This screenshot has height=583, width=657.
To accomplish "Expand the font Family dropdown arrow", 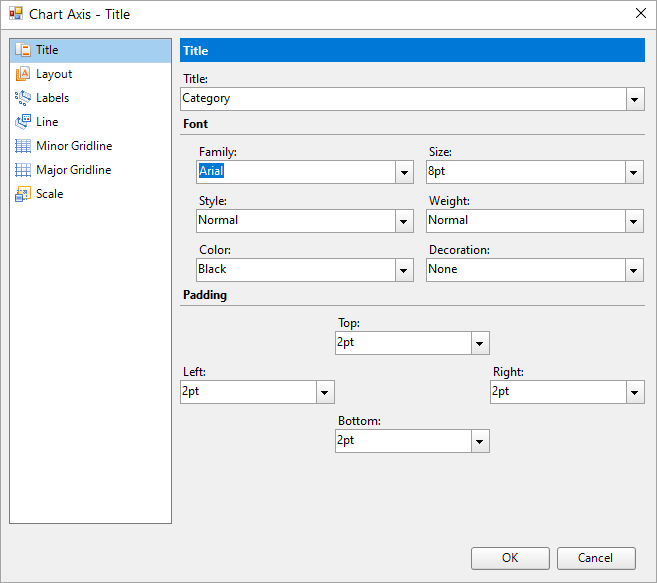I will point(404,172).
